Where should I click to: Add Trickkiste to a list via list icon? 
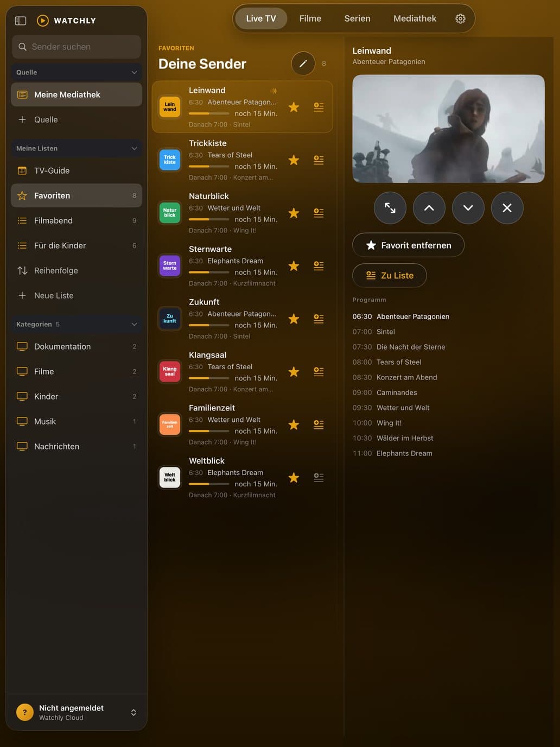(319, 160)
